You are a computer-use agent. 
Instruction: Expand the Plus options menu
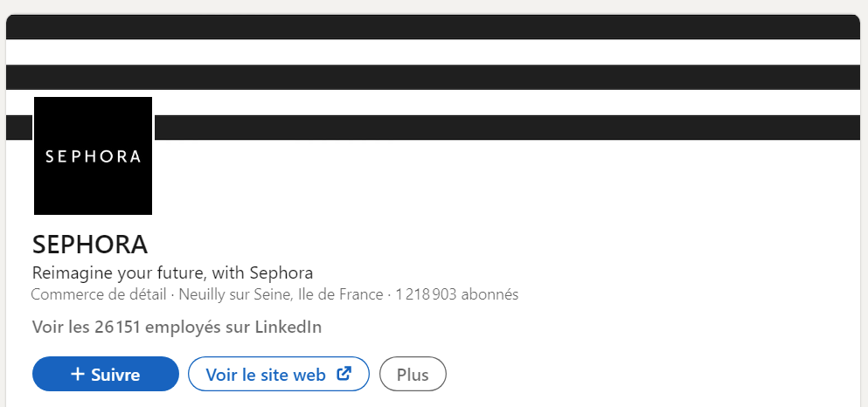click(x=413, y=374)
